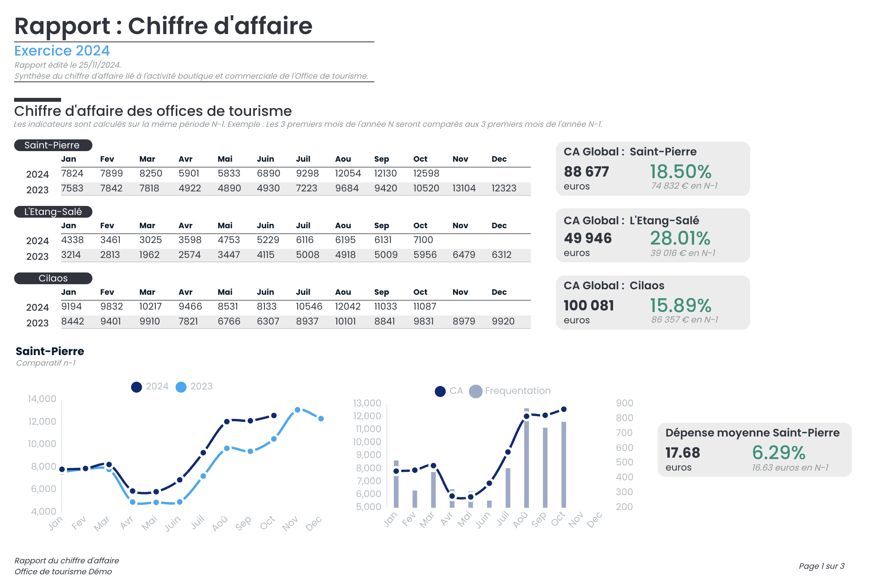
Task: Click the 18.50% growth figure
Action: click(681, 171)
